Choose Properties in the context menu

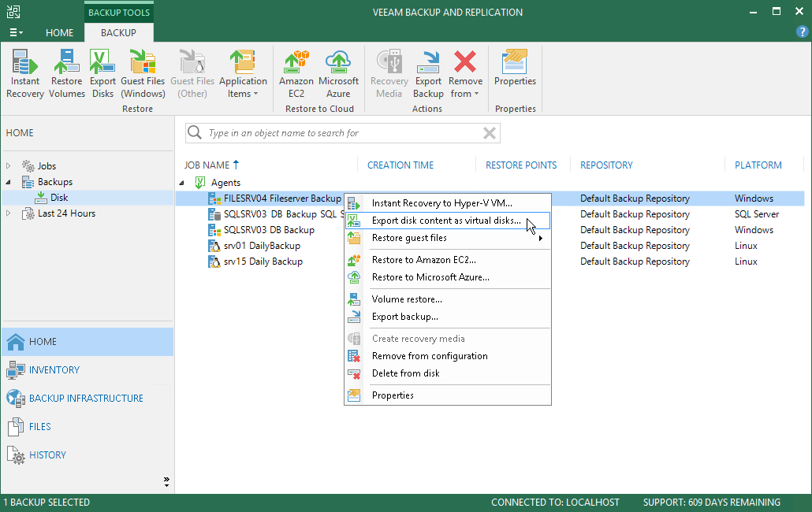click(448, 395)
